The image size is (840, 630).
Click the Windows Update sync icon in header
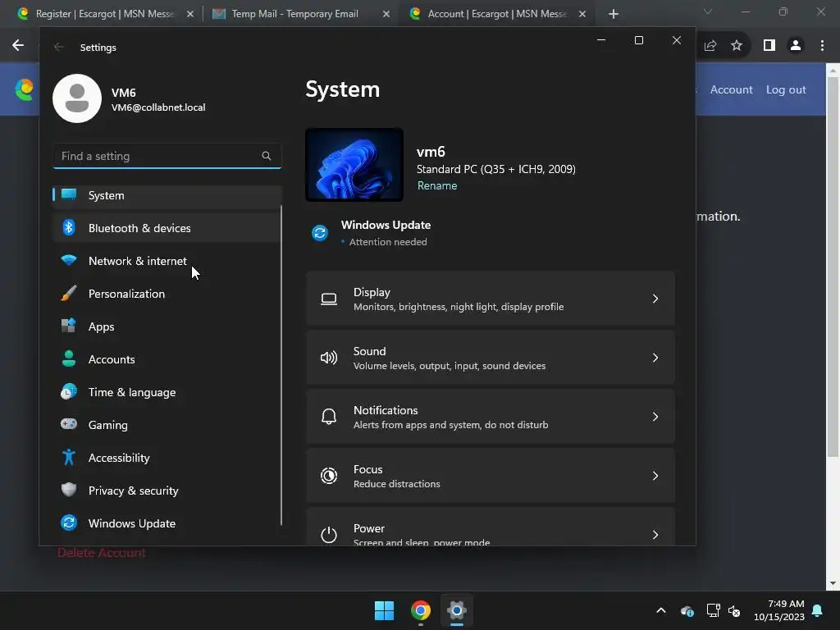pos(320,233)
